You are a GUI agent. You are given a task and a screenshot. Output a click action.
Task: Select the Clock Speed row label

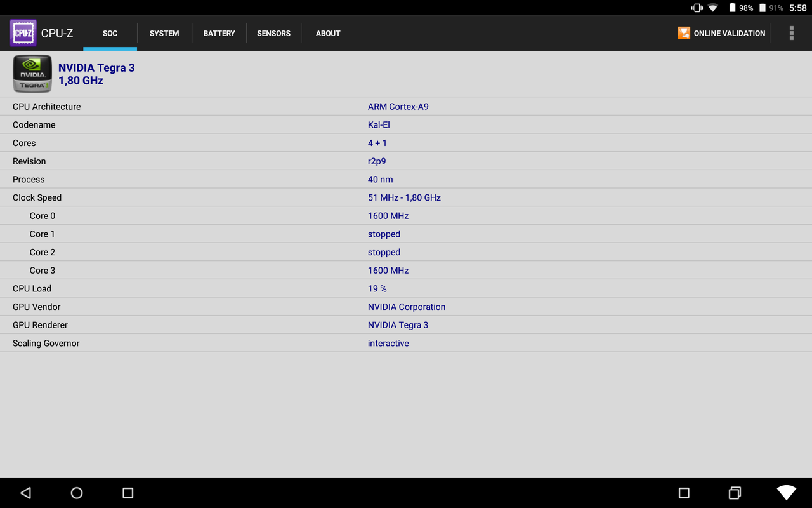(37, 197)
